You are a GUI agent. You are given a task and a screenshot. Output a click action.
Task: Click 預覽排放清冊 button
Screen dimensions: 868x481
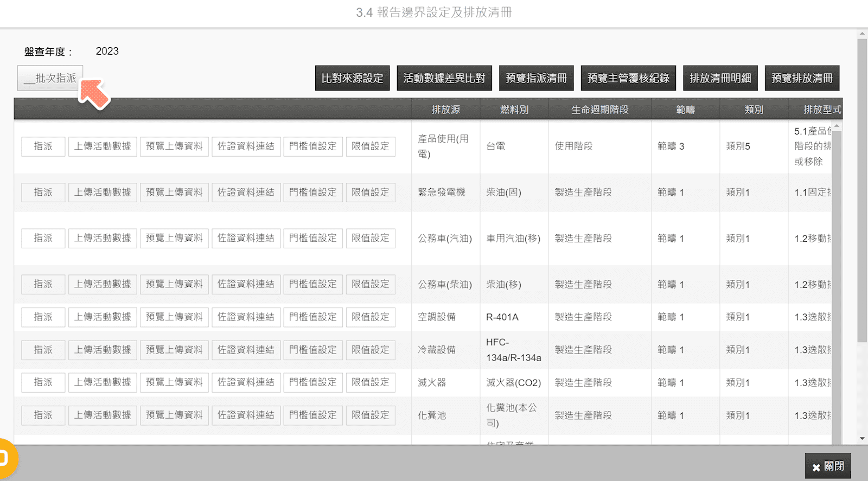point(802,78)
